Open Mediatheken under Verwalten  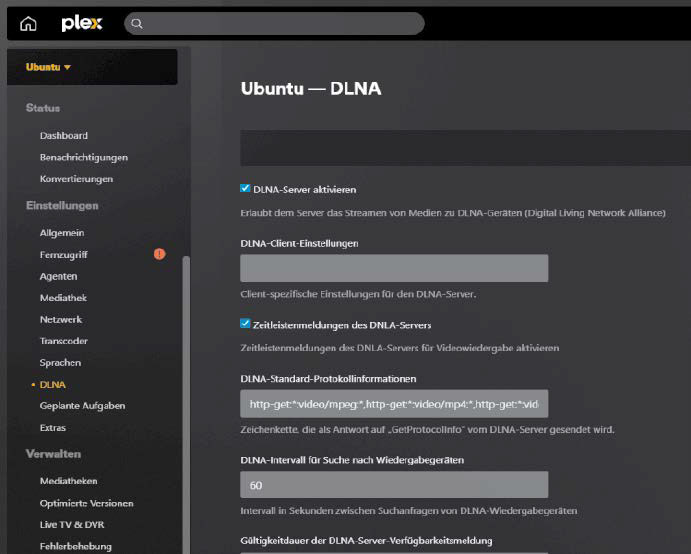pos(68,481)
